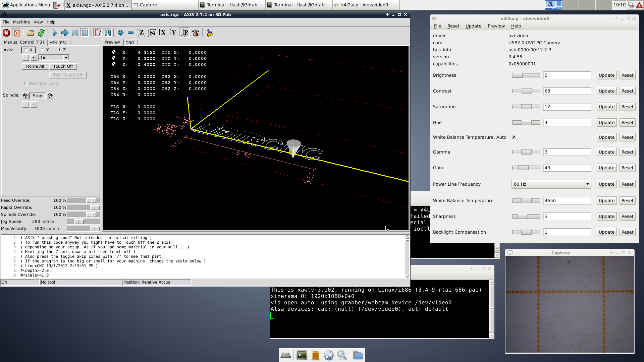Viewport: 644px width, 362px height.
Task: Jog positive with the plus button
Action: (x=34, y=58)
